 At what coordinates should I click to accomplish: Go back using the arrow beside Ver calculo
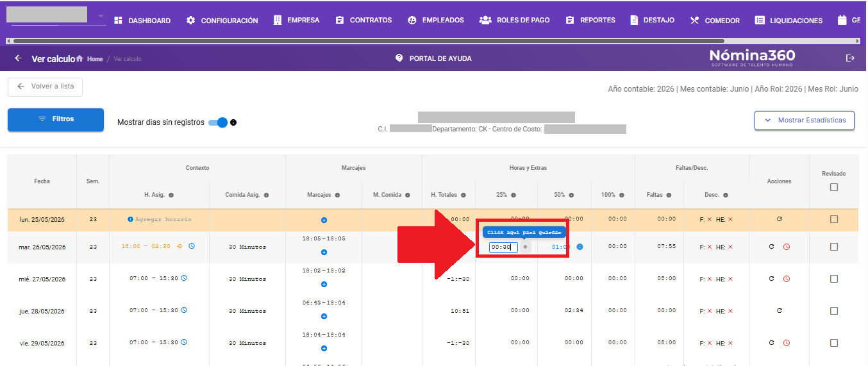point(18,58)
